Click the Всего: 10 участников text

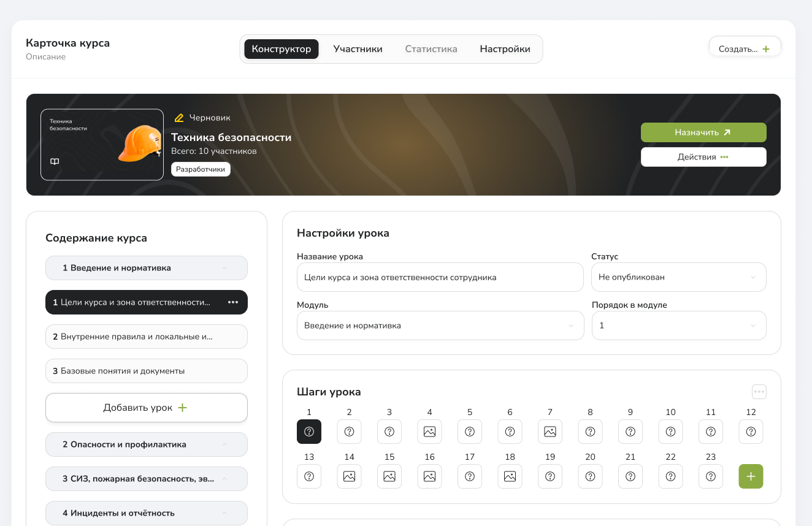coord(214,151)
